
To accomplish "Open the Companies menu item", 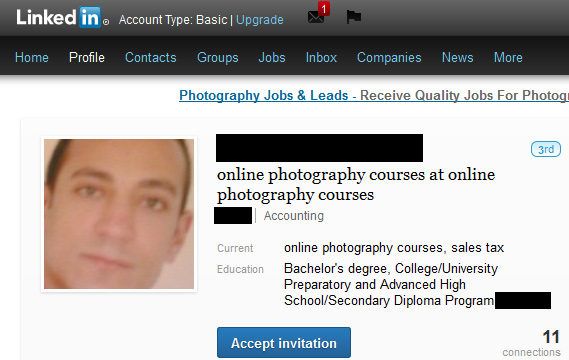I will point(389,58).
